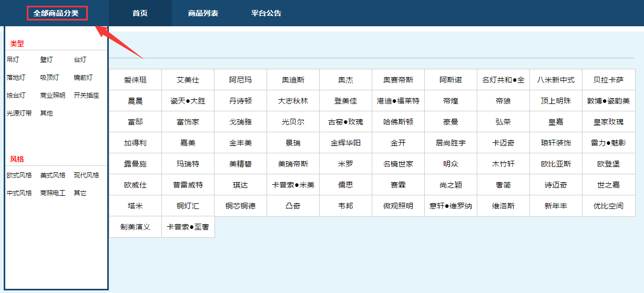This screenshot has width=644, height=293.
Task: Select the 光源灯带 category
Action: (19, 113)
